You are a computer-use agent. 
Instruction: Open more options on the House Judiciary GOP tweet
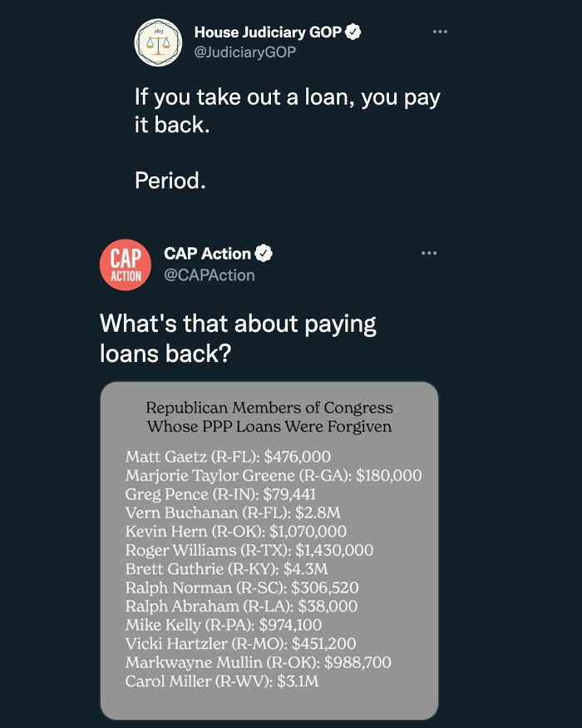(440, 32)
